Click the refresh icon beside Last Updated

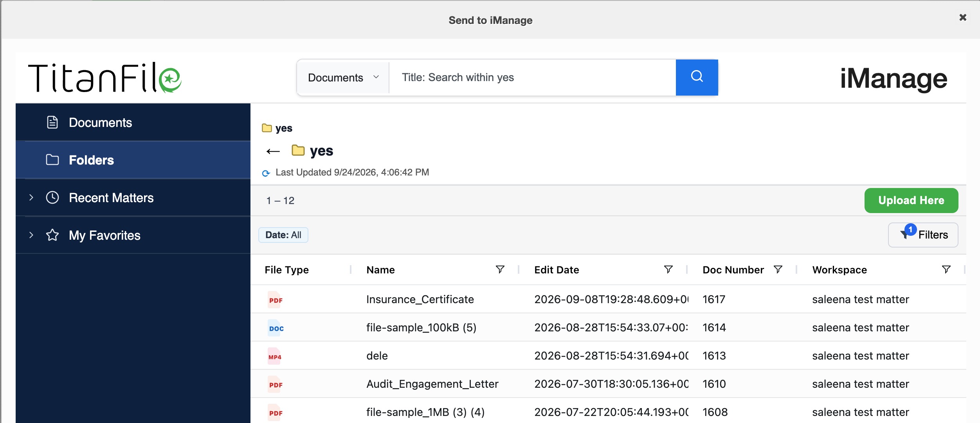[x=266, y=173]
